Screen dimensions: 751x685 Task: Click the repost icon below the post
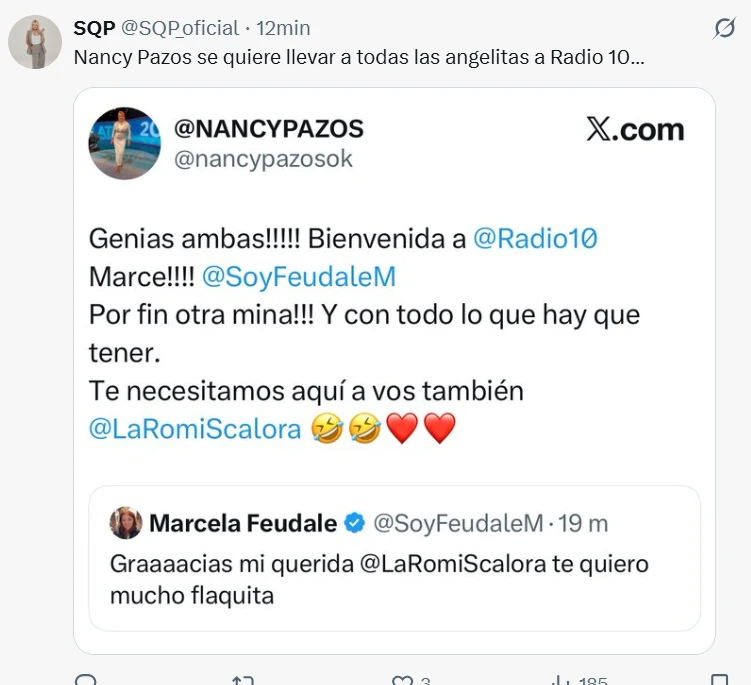pos(243,680)
